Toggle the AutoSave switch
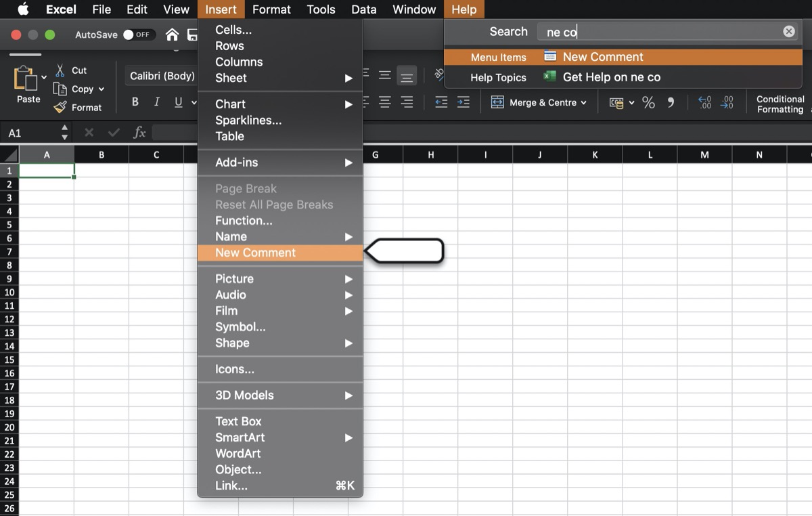The height and width of the screenshot is (516, 812). pos(139,35)
